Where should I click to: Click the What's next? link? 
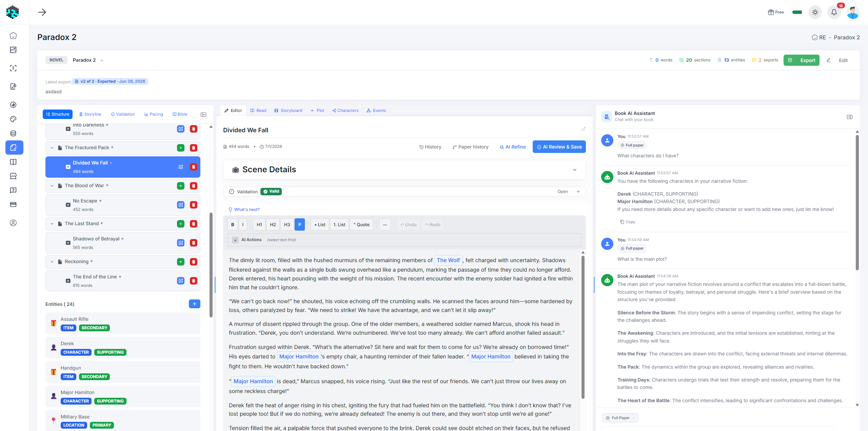(x=244, y=210)
